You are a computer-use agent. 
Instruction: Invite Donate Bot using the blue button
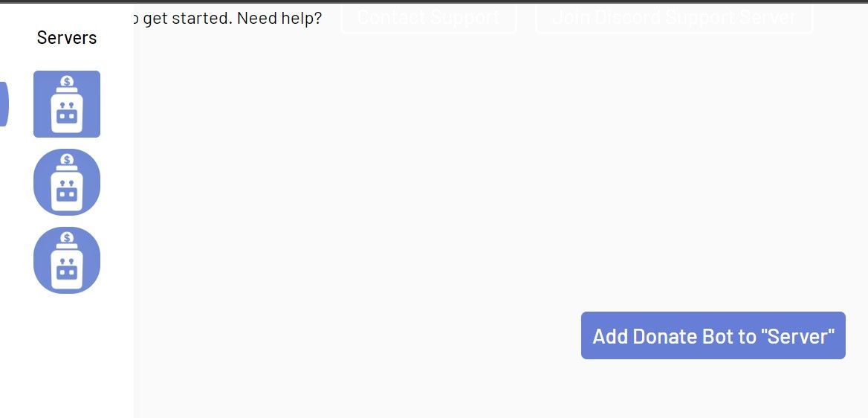pos(713,335)
